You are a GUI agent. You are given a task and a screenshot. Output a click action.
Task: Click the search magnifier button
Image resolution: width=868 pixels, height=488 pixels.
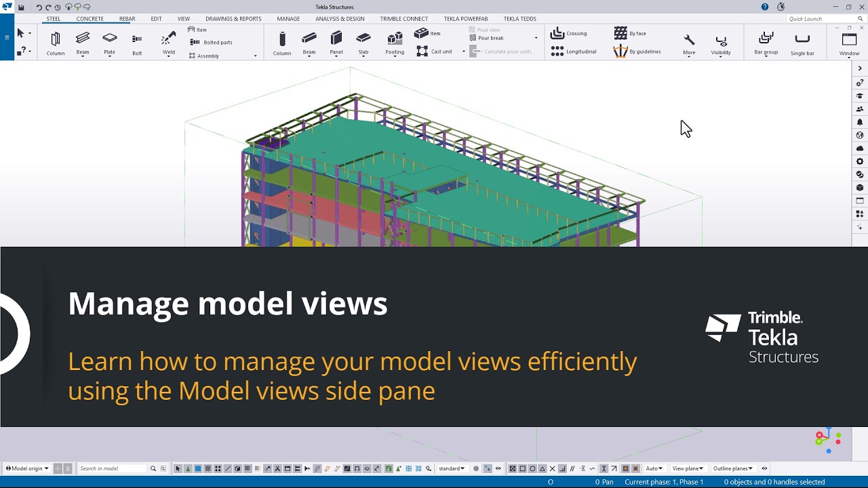point(153,468)
